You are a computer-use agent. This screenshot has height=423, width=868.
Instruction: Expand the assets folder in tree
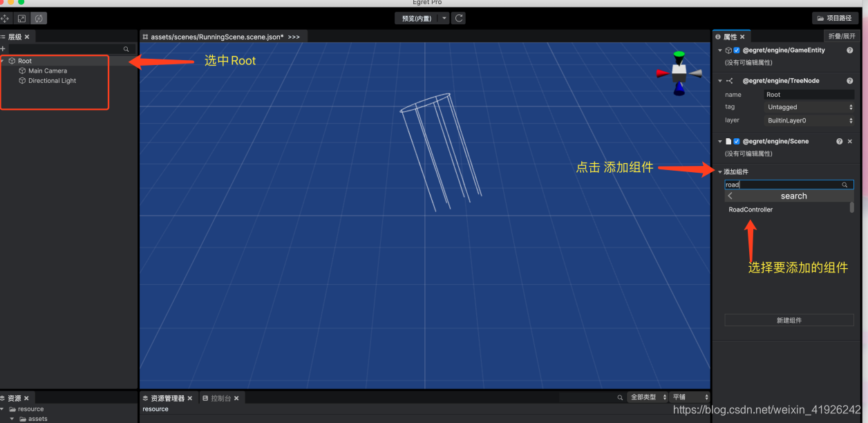tap(12, 419)
